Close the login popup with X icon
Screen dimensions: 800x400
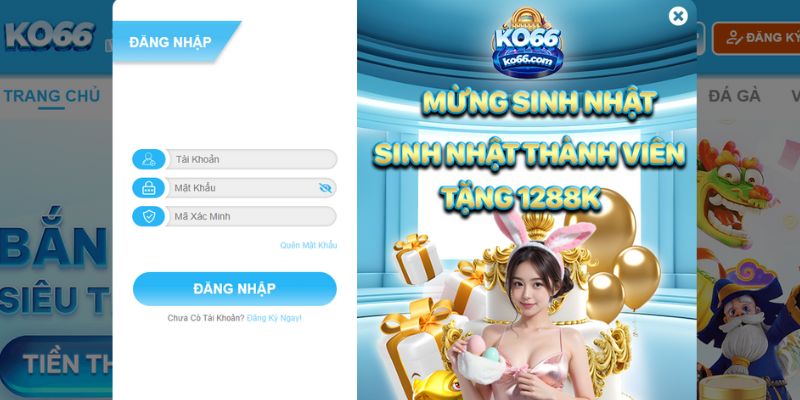click(678, 16)
